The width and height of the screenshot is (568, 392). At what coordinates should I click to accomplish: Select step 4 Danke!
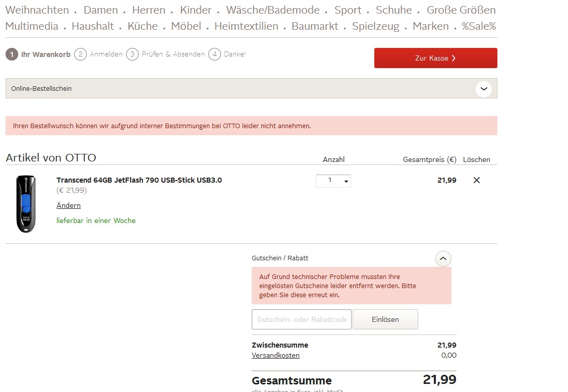click(227, 54)
